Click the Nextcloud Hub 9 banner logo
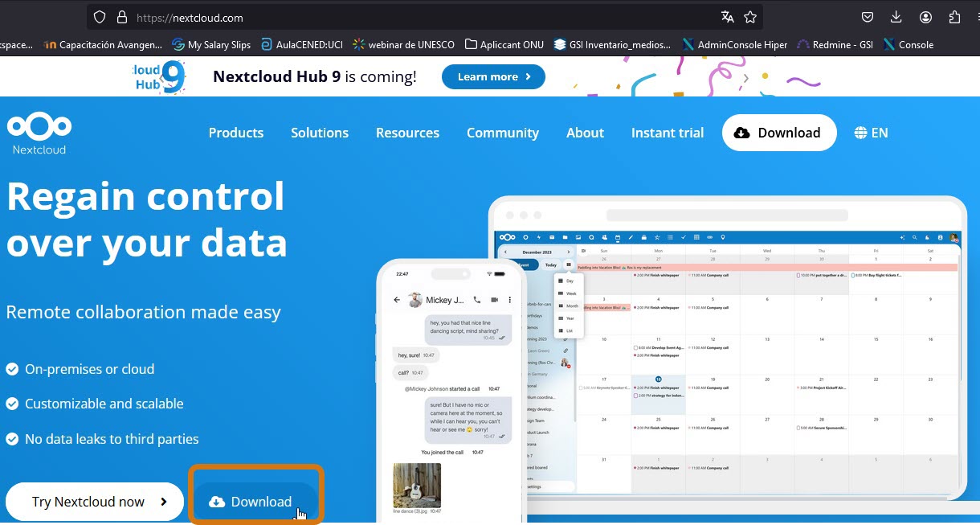 (x=159, y=77)
